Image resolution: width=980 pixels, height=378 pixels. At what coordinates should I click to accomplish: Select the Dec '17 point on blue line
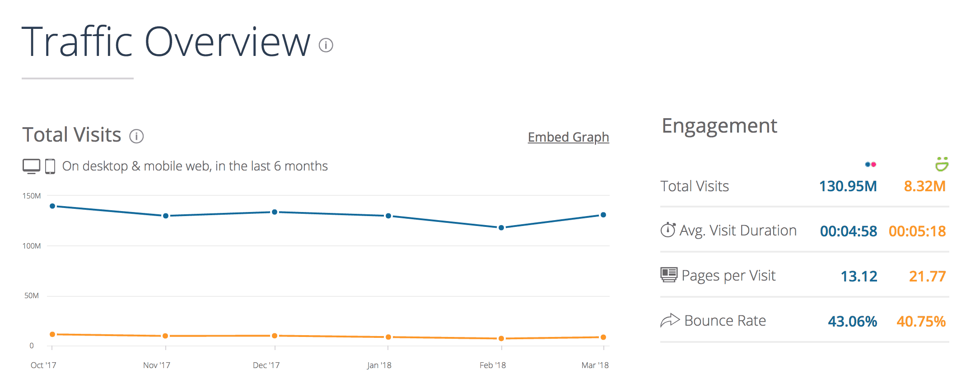pos(275,211)
